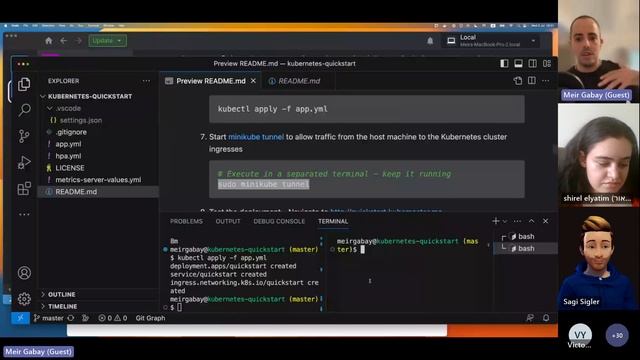Screen dimensions: 640x360
Task: Switch to Problems tab
Action: pos(186,221)
